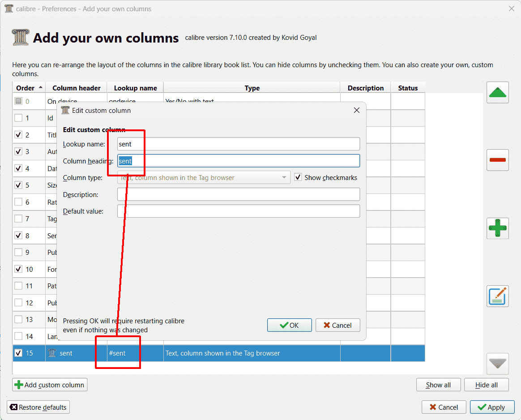This screenshot has height=420, width=521.
Task: Toggle the Show checkmarks checkbox
Action: (298, 177)
